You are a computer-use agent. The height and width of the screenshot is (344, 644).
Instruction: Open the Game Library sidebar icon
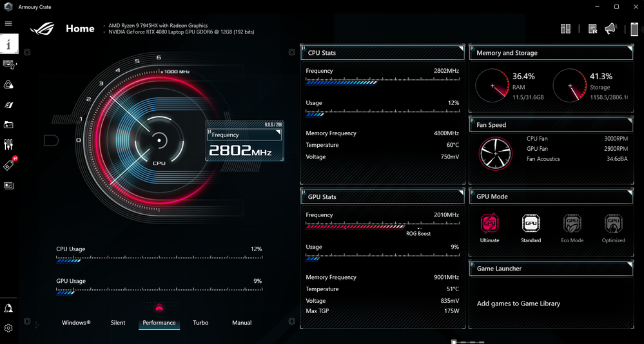point(8,124)
